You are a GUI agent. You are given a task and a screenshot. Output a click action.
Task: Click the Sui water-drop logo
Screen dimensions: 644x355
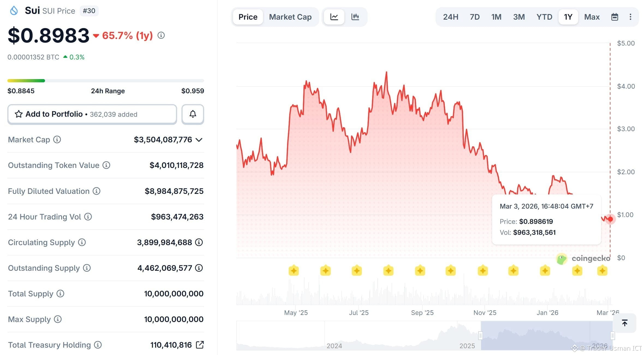click(x=14, y=11)
